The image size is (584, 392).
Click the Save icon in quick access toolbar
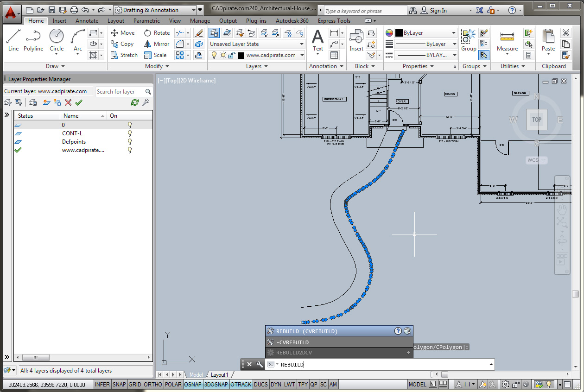coord(52,10)
